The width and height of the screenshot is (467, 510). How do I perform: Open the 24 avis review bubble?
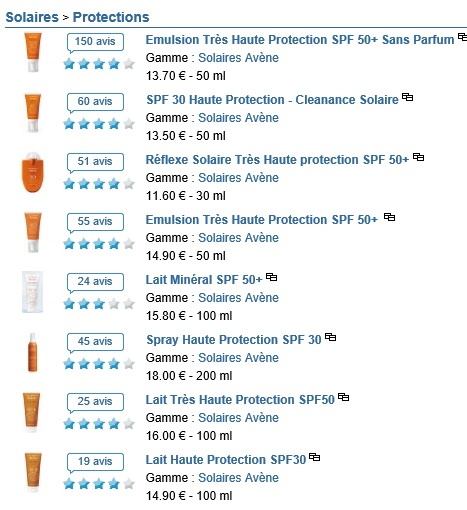pyautogui.click(x=95, y=282)
